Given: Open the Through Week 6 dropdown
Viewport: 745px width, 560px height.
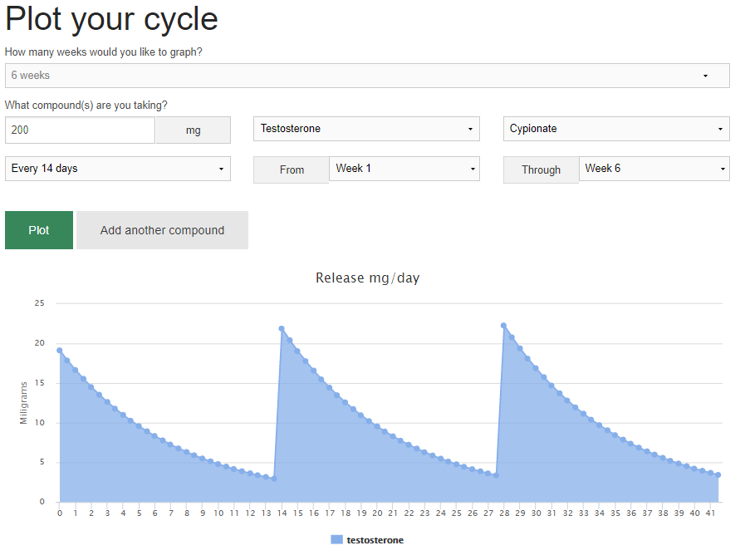Looking at the screenshot, I should [654, 169].
